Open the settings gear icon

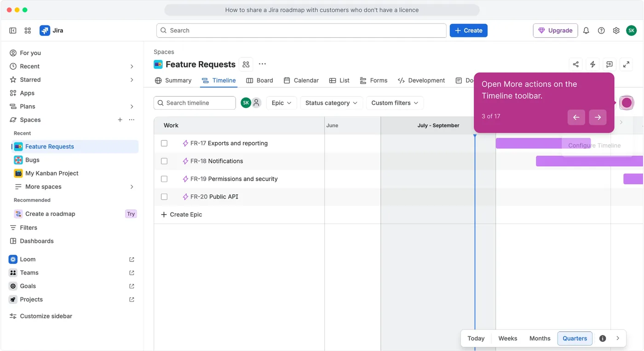tap(616, 30)
